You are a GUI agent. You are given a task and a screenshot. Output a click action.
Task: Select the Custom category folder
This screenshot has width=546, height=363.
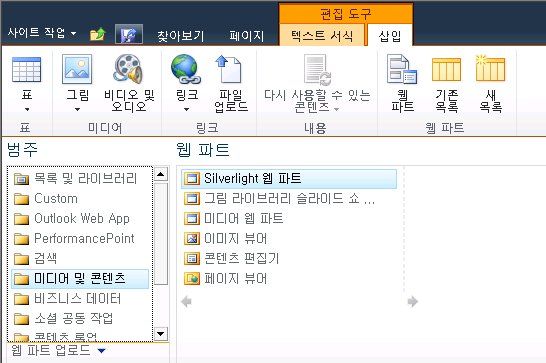(x=80, y=199)
